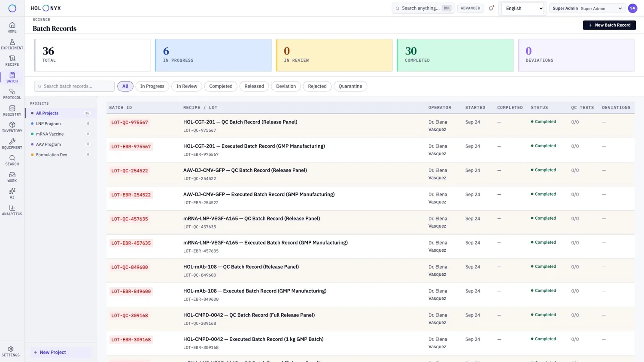
Task: Select the LNP Program project
Action: pos(61,124)
